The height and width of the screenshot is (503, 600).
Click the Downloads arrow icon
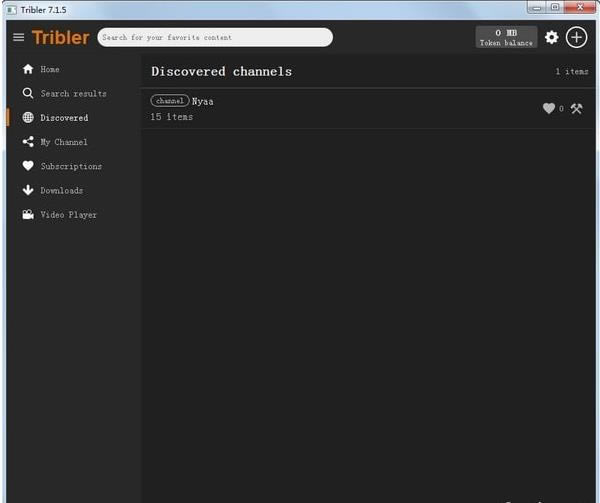coord(28,190)
